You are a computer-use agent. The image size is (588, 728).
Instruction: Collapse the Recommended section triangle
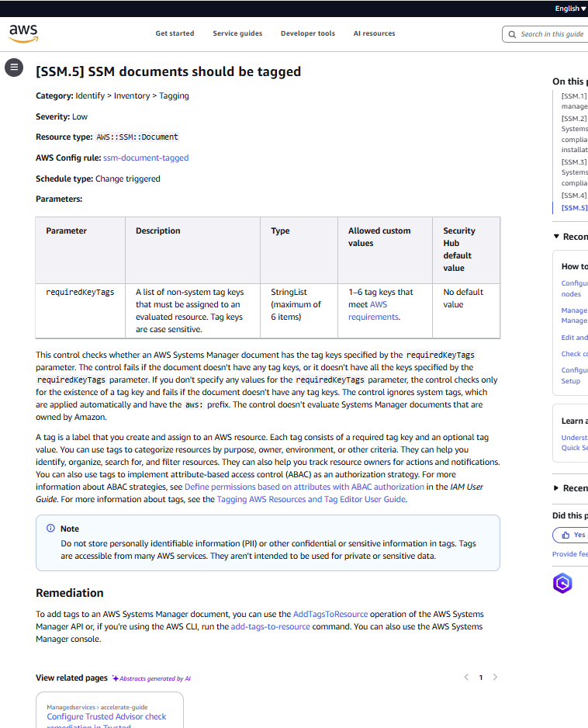(556, 237)
